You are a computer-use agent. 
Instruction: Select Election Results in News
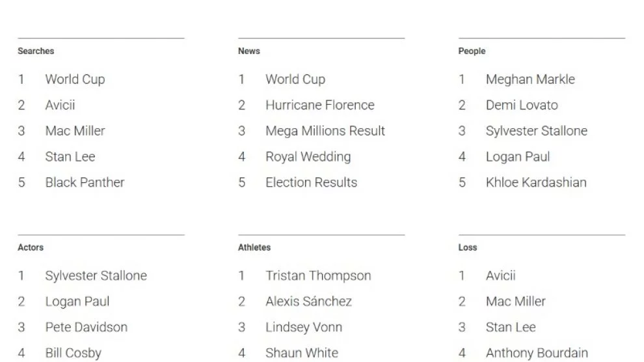tap(312, 182)
